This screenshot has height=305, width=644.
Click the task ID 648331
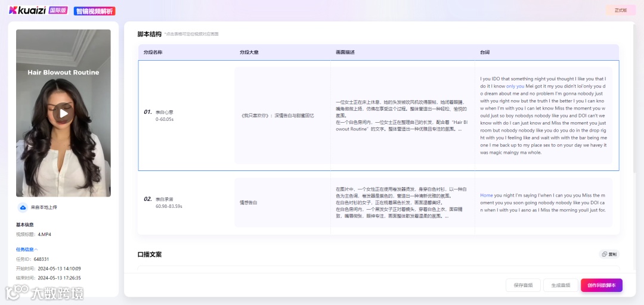pyautogui.click(x=41, y=260)
